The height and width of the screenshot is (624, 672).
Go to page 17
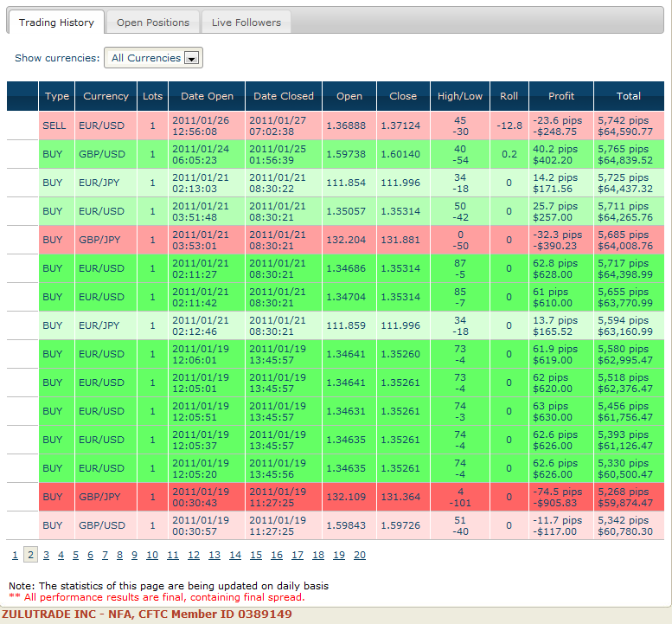[x=298, y=555]
